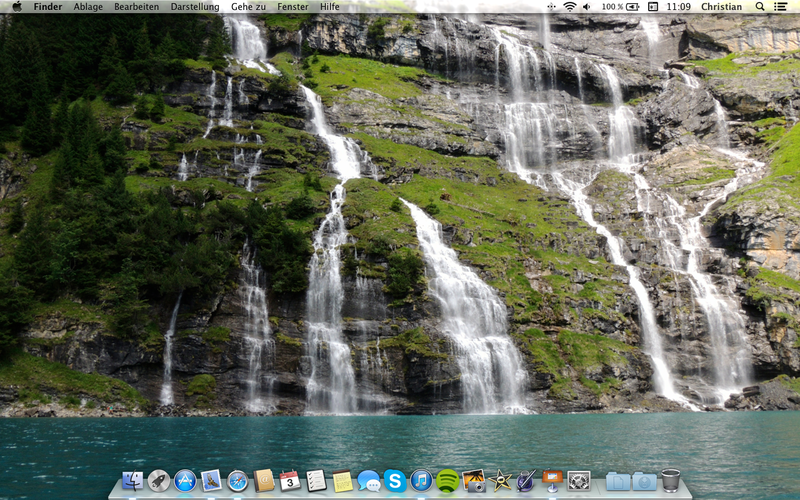
Task: Launch Skype from the dock
Action: (395, 481)
